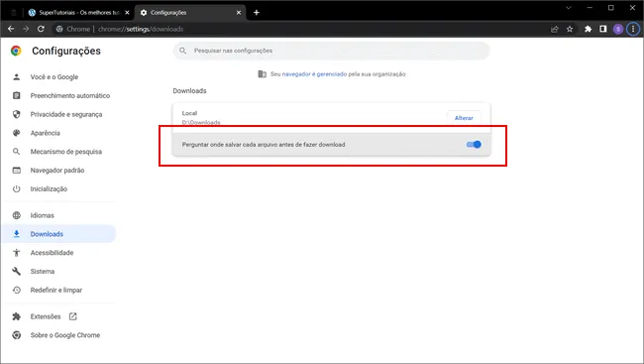Click the Alterar button for download location
Viewport: 644px width, 364px height.
coord(464,118)
